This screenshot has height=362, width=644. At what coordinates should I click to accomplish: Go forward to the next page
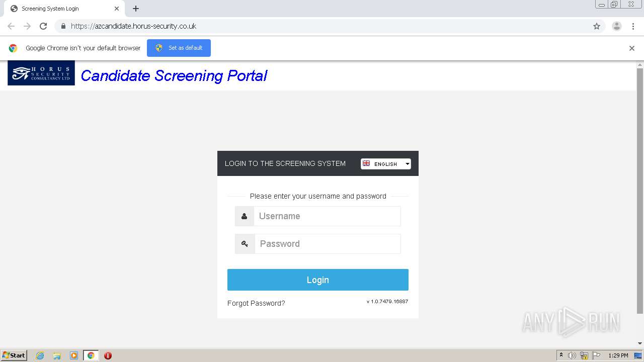click(27, 26)
